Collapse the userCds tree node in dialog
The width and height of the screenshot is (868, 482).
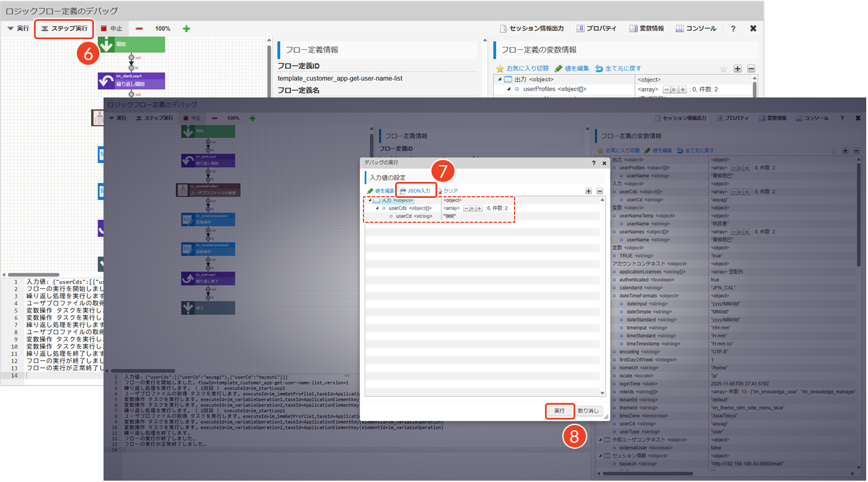point(377,208)
